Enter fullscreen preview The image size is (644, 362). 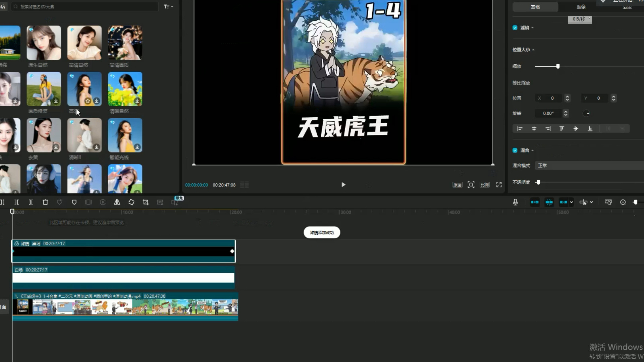point(499,185)
